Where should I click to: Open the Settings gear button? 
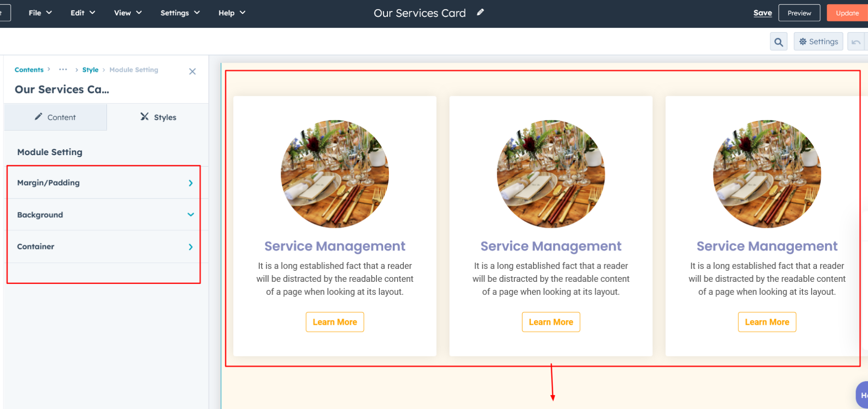click(x=818, y=42)
